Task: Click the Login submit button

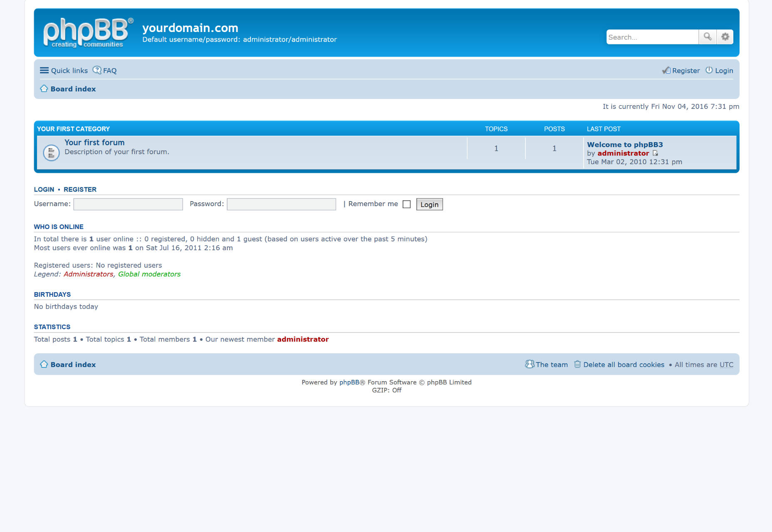Action: (x=429, y=204)
